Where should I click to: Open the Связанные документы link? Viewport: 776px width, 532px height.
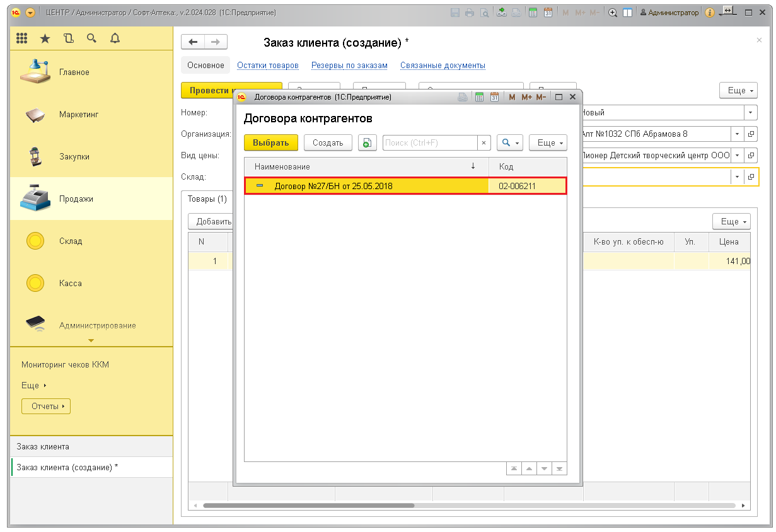click(443, 66)
